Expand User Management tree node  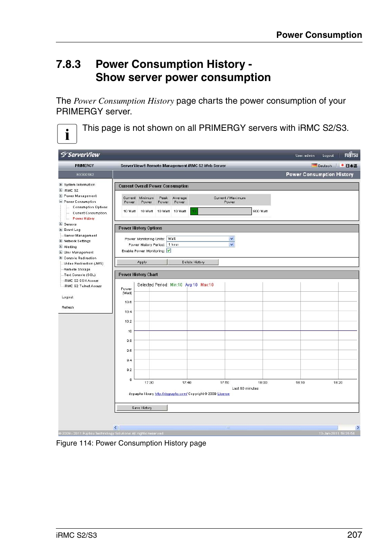coord(61,252)
